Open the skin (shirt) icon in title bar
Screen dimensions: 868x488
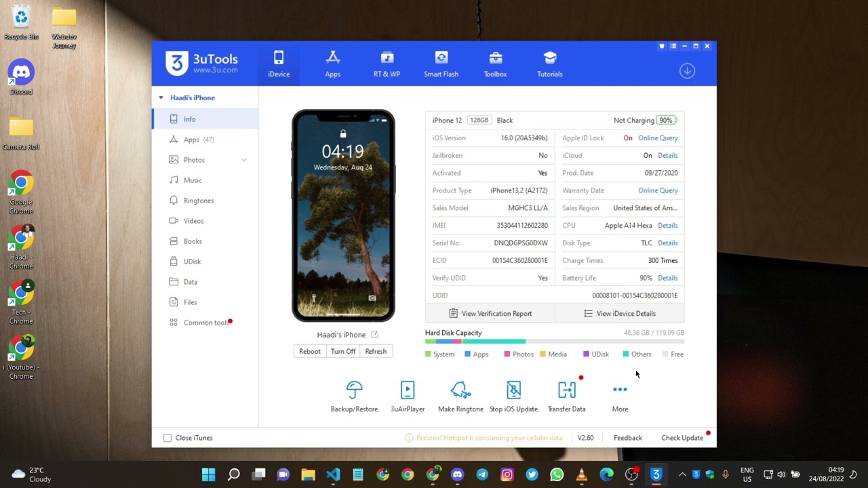(x=662, y=46)
